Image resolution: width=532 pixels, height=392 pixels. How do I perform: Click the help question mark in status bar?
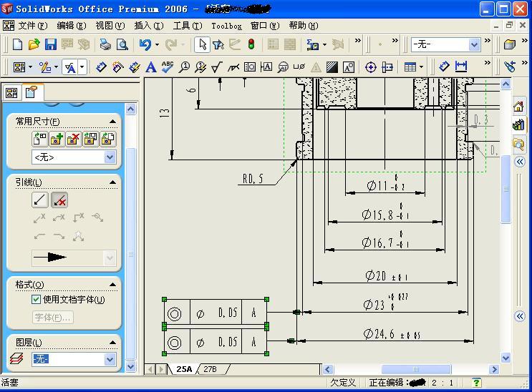coord(476,383)
